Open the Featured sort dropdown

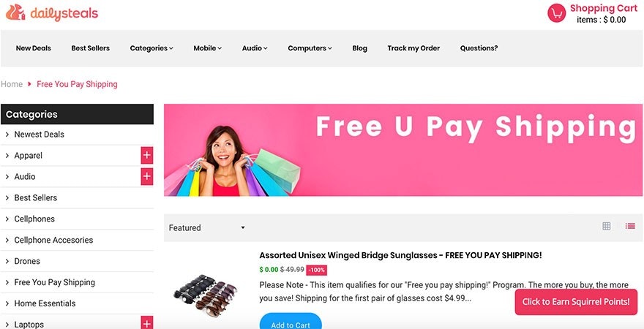(207, 227)
